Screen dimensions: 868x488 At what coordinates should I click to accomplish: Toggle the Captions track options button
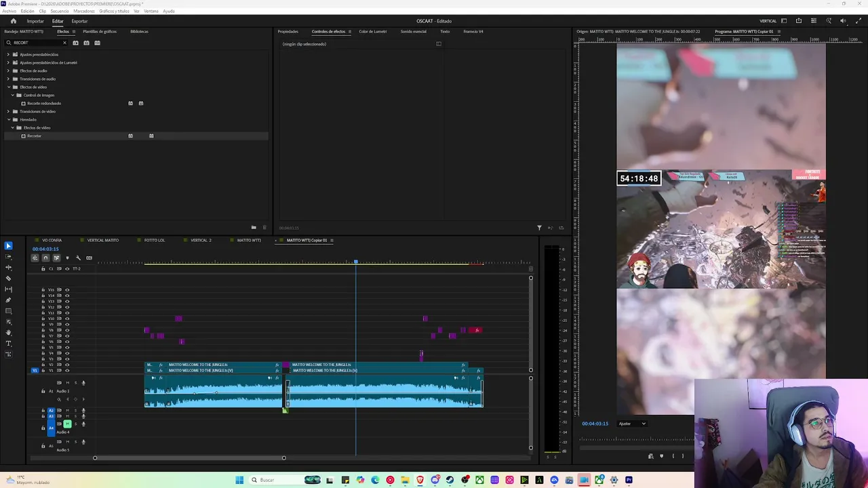click(89, 258)
